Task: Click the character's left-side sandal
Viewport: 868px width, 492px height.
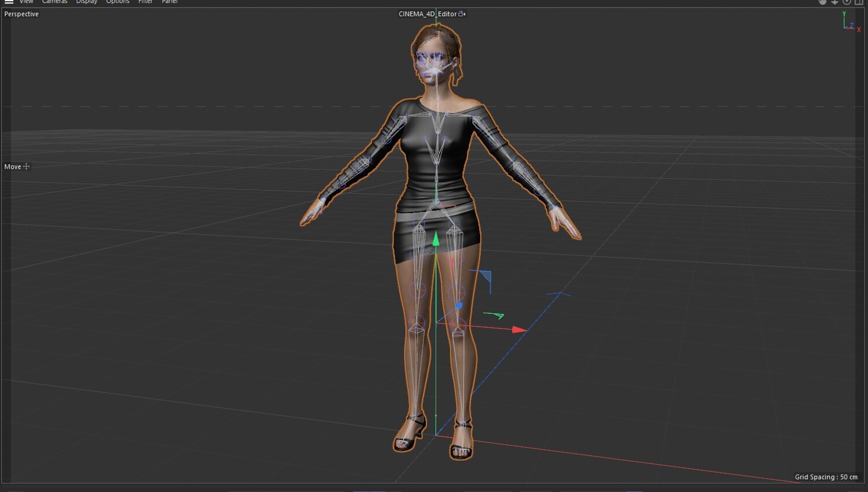Action: click(409, 434)
